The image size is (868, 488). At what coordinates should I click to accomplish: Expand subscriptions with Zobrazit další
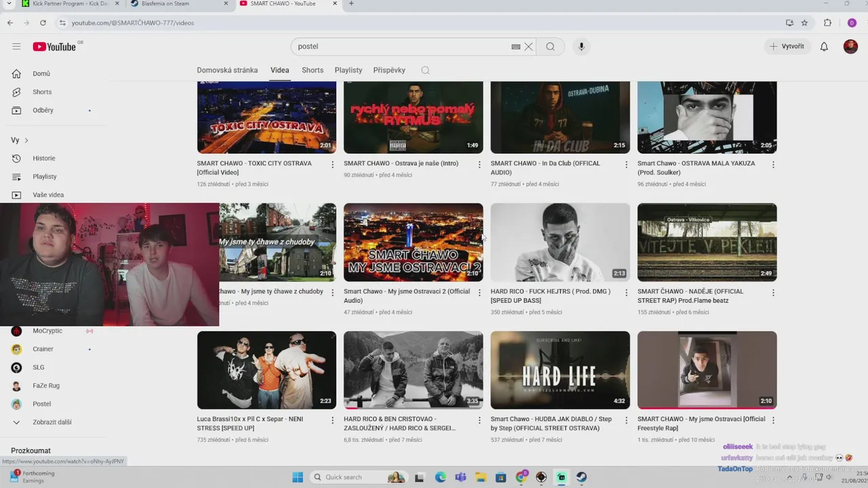click(x=52, y=422)
